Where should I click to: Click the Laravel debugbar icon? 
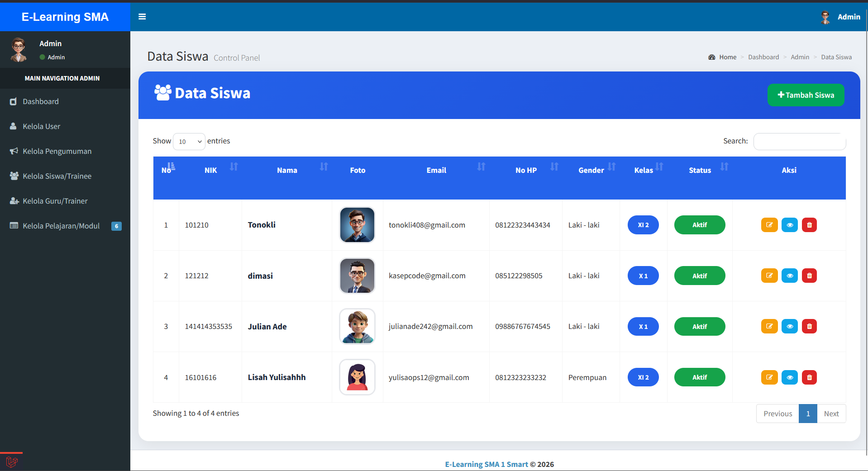pyautogui.click(x=12, y=462)
